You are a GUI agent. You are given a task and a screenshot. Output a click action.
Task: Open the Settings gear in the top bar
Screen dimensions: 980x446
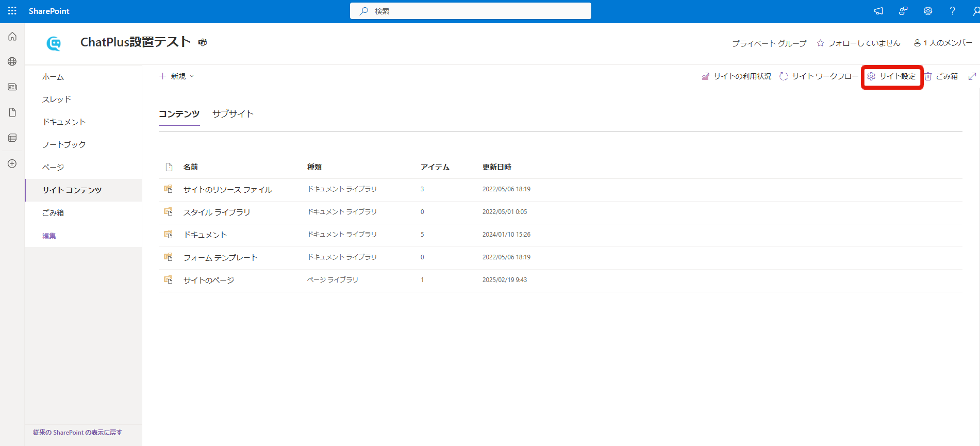928,11
